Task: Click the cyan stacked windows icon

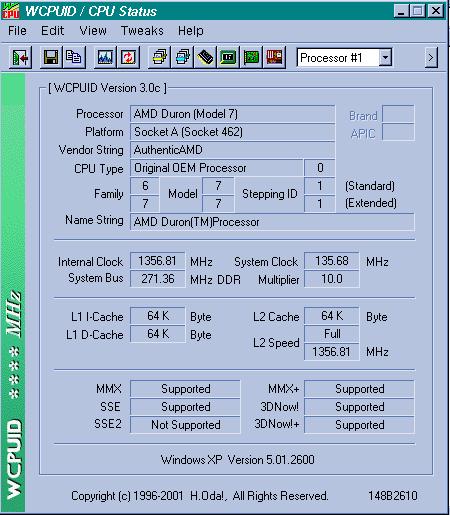Action: [x=182, y=58]
